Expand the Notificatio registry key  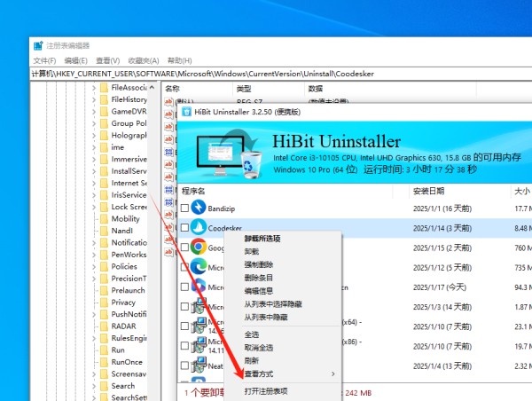(x=94, y=243)
